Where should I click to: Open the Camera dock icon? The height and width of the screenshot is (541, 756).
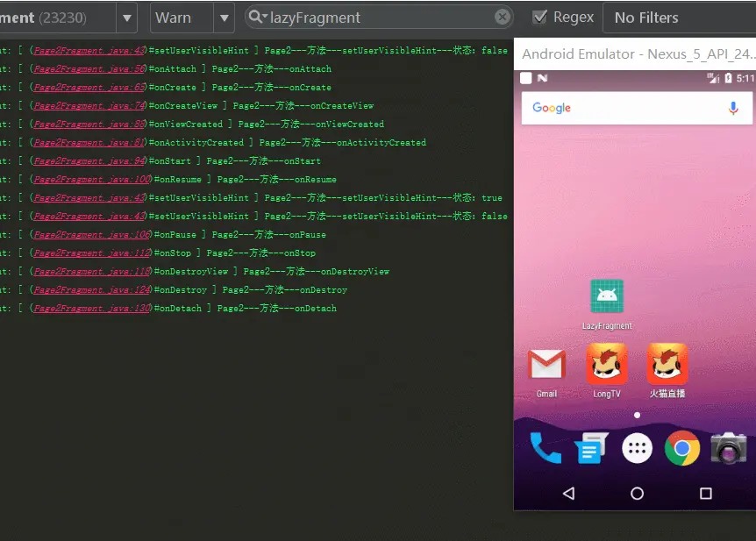point(729,448)
